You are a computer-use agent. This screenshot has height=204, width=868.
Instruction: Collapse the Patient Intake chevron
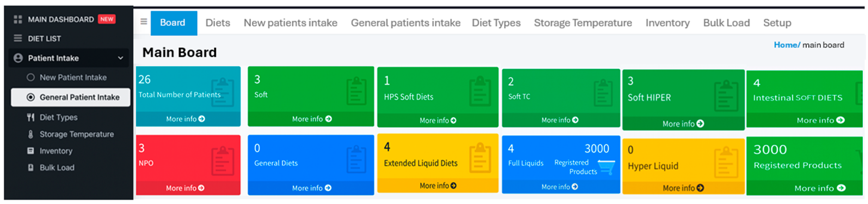[120, 58]
